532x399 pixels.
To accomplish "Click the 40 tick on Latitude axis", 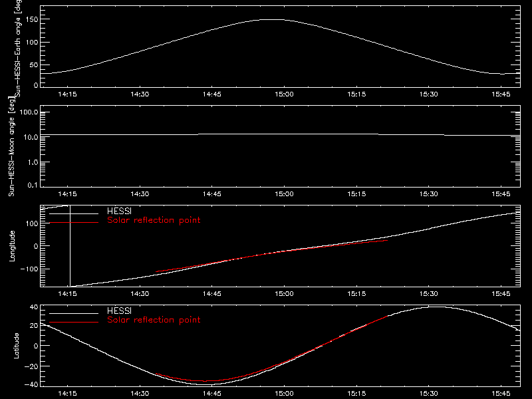I will click(x=34, y=307).
